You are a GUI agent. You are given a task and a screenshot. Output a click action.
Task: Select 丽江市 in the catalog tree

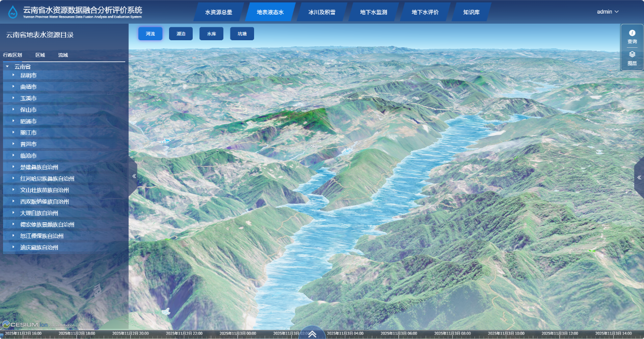28,133
